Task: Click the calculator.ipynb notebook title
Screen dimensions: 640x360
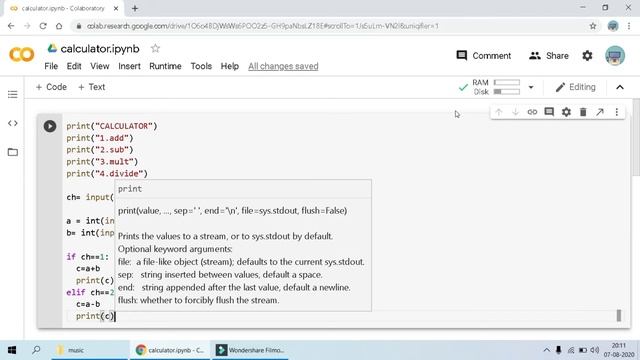Action: coord(100,49)
